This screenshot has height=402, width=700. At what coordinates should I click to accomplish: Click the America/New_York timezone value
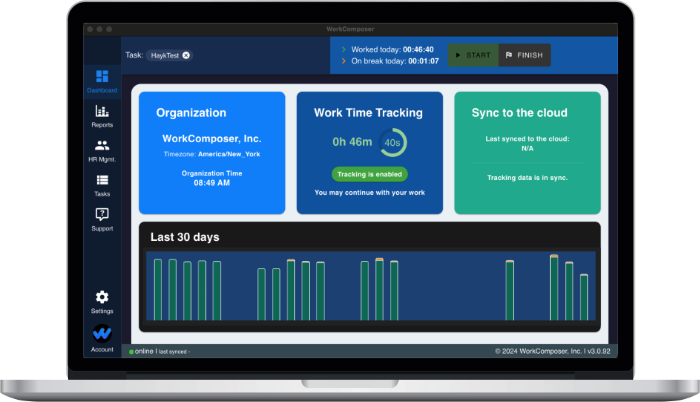[229, 154]
